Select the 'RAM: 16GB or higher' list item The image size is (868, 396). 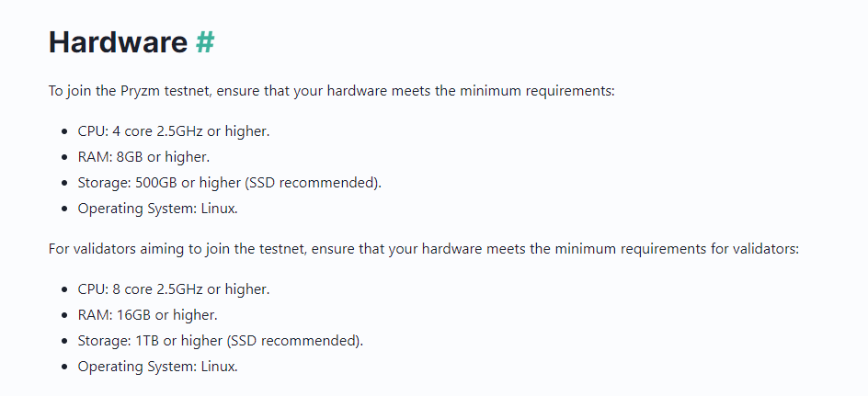[148, 315]
